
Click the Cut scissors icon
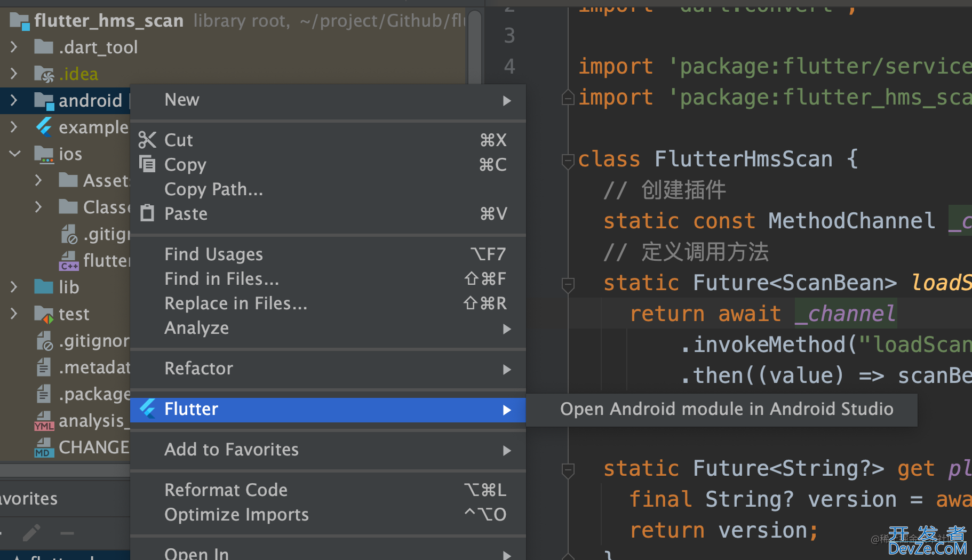point(147,140)
